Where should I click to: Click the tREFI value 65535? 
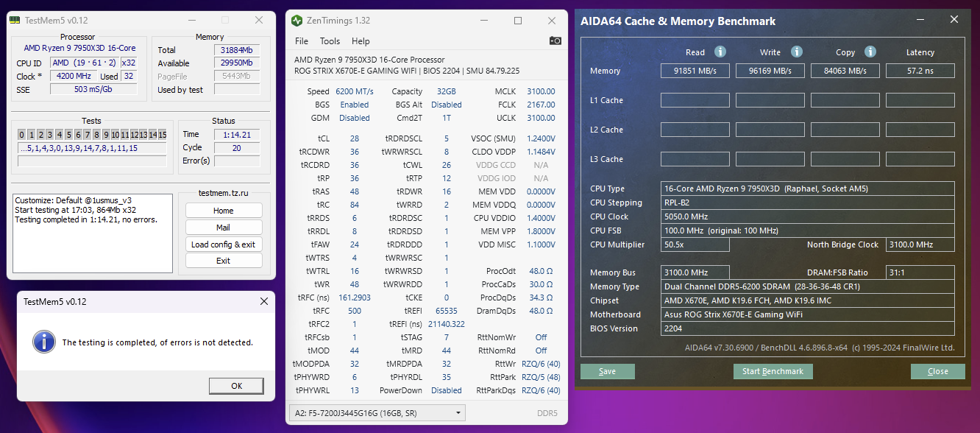click(447, 311)
